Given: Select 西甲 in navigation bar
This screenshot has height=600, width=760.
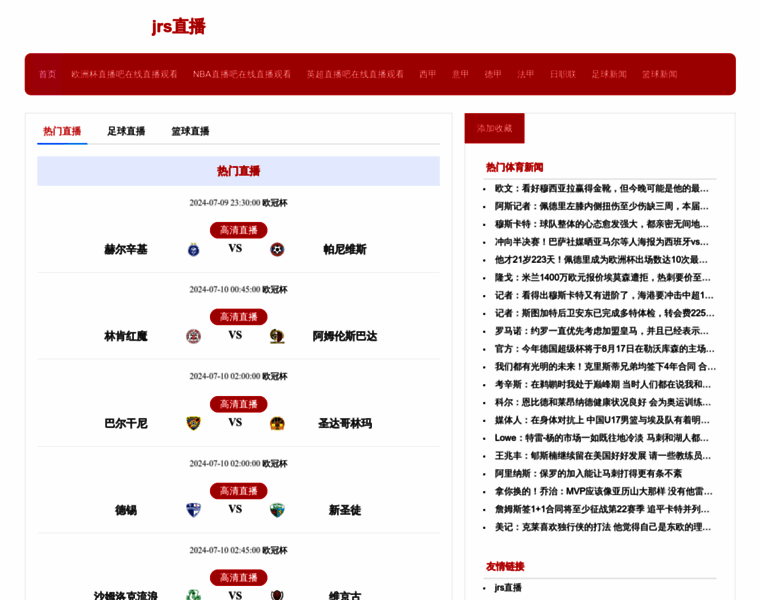Looking at the screenshot, I should [428, 74].
